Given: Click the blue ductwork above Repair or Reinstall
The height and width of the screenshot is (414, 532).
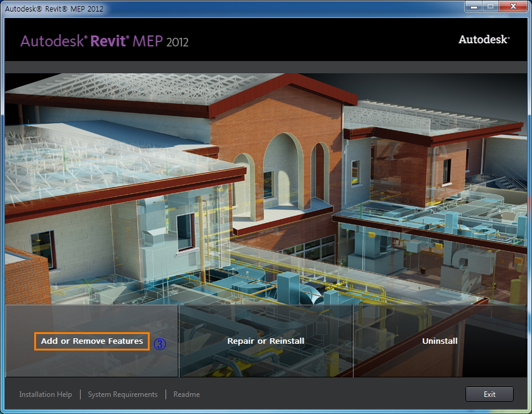Looking at the screenshot, I should point(293,287).
